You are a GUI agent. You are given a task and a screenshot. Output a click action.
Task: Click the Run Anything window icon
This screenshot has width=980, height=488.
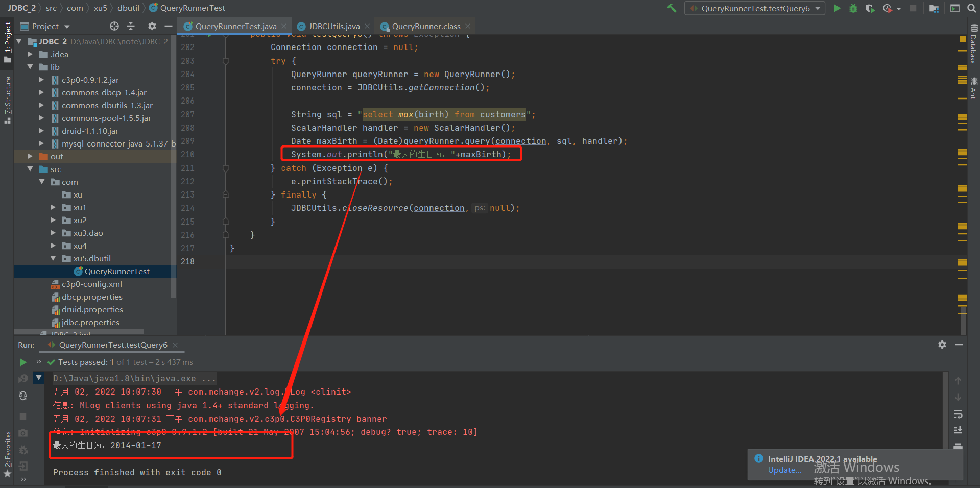pos(954,8)
